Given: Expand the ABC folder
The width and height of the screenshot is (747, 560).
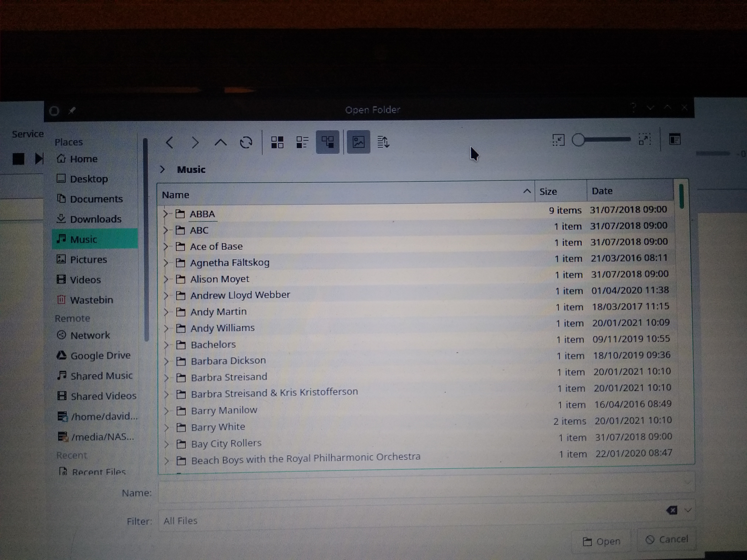Looking at the screenshot, I should pos(165,230).
